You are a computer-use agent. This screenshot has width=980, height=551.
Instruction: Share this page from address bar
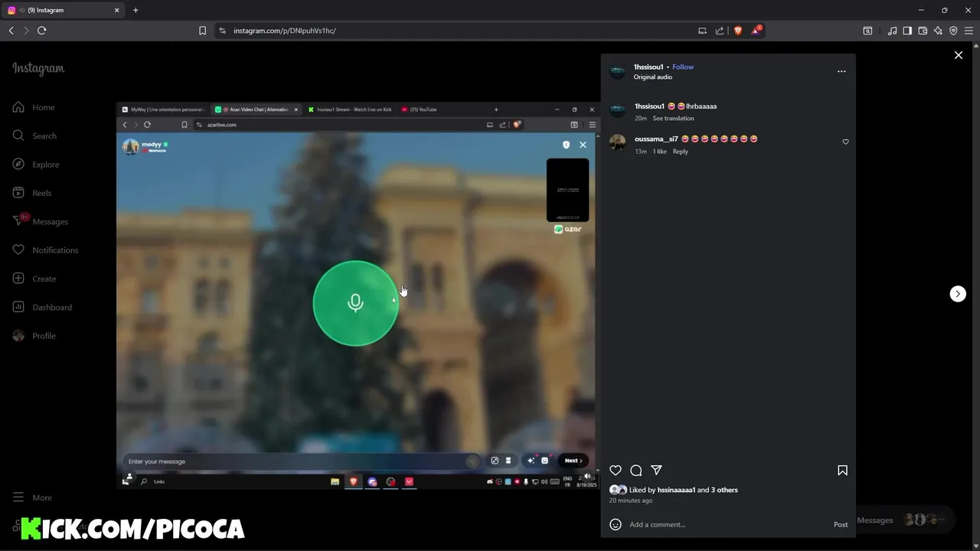[x=720, y=31]
